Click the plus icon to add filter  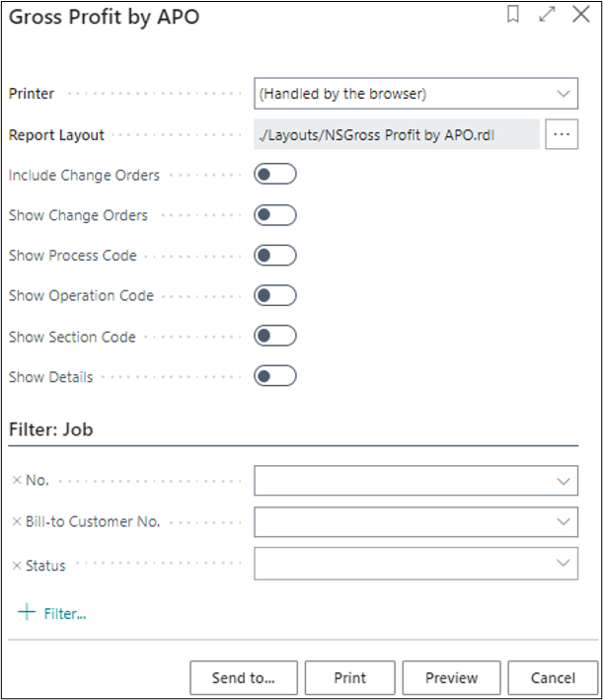tap(26, 613)
